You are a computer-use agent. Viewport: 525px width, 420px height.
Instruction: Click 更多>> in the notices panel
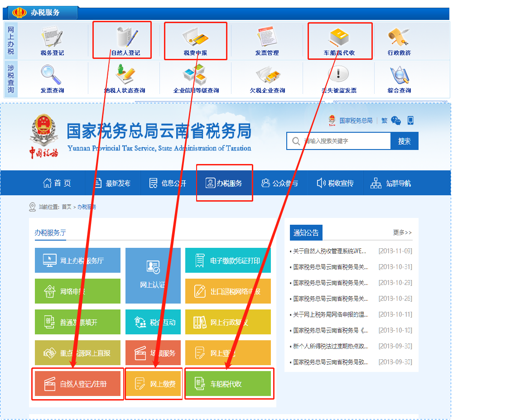[402, 232]
